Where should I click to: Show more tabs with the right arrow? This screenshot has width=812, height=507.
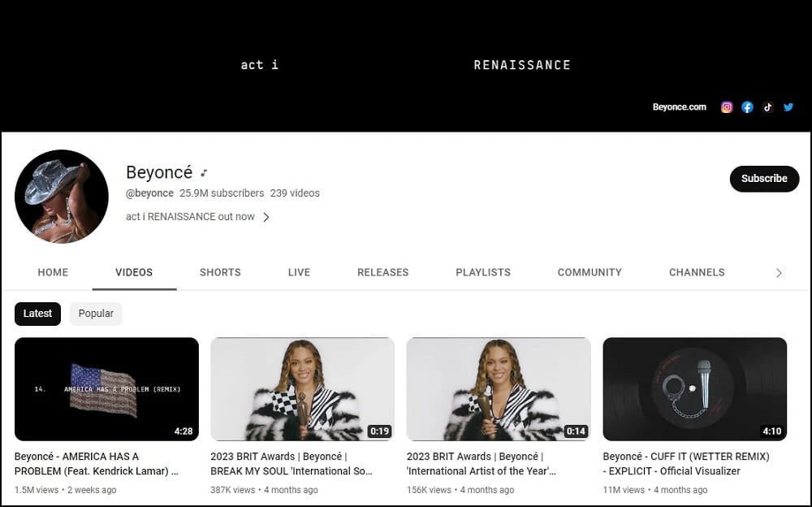(x=779, y=273)
